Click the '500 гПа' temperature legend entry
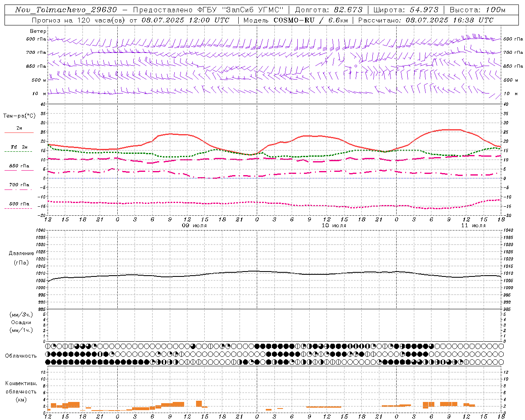This screenshot has height=420, width=525. 19,204
